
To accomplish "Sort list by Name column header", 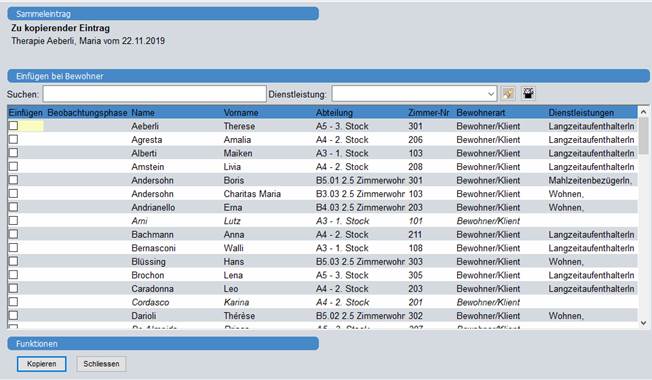I will click(143, 113).
